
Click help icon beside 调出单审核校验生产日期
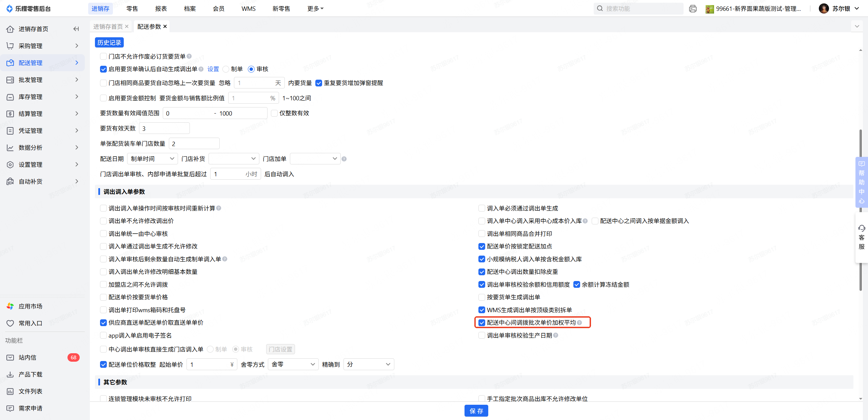tap(556, 335)
